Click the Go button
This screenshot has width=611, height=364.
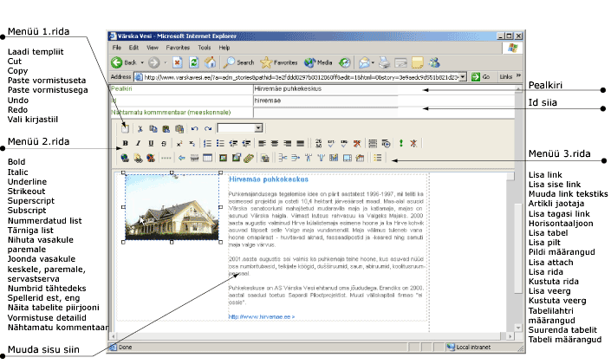[x=480, y=77]
